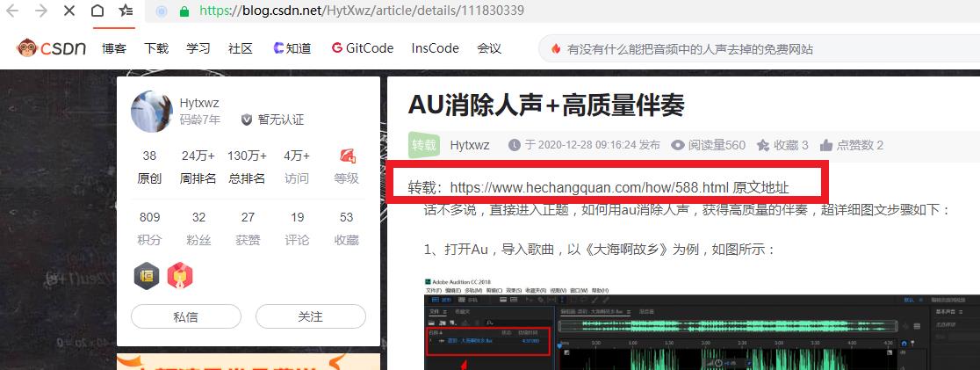Open the browser home page icon
The image size is (980, 370).
pos(97,11)
